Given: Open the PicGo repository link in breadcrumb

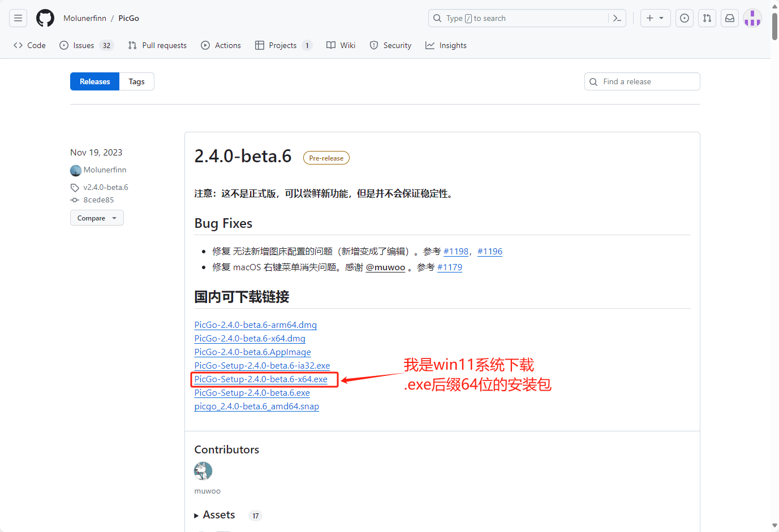Looking at the screenshot, I should point(129,18).
